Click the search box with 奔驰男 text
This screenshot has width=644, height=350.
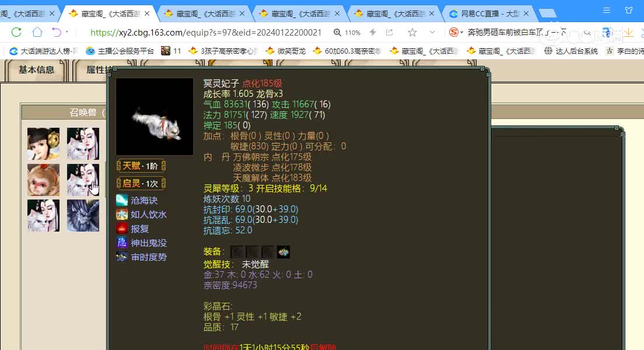[x=517, y=33]
